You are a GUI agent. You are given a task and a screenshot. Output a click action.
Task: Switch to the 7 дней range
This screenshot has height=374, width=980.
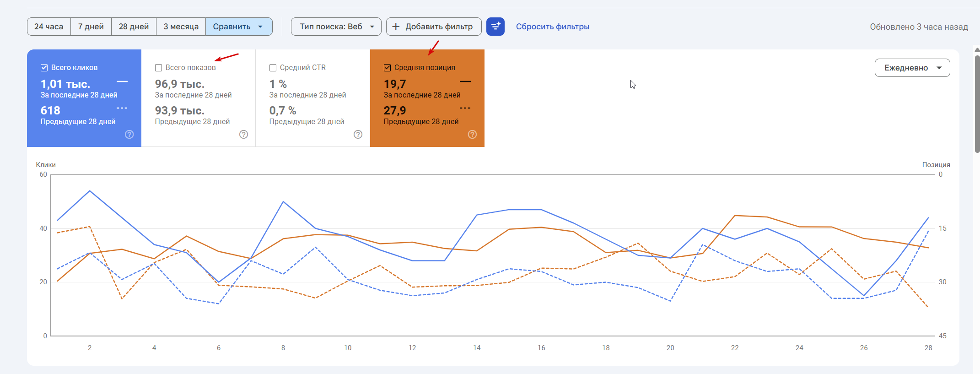tap(91, 27)
